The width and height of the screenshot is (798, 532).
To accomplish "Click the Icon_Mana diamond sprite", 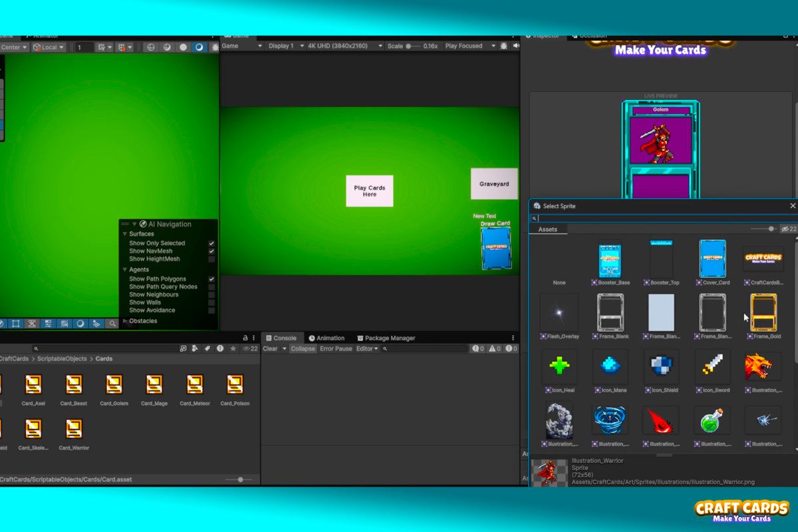I will coord(610,366).
